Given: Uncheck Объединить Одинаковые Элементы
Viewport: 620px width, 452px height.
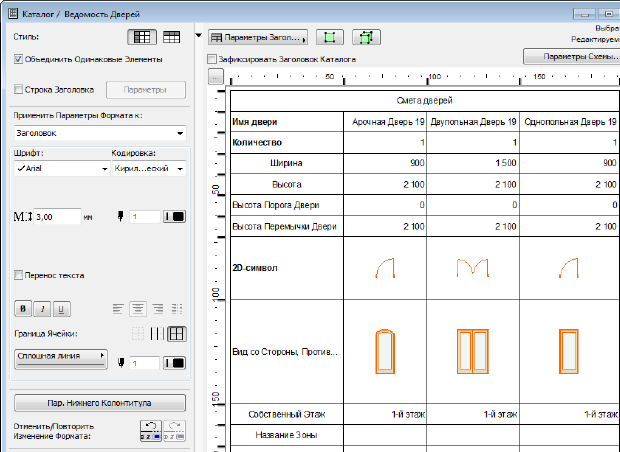Looking at the screenshot, I should pyautogui.click(x=19, y=60).
